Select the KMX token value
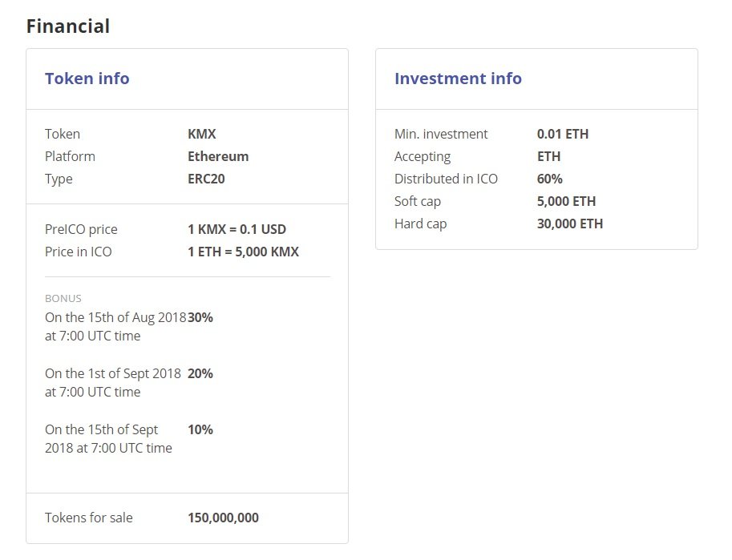732x560 pixels. 202,134
